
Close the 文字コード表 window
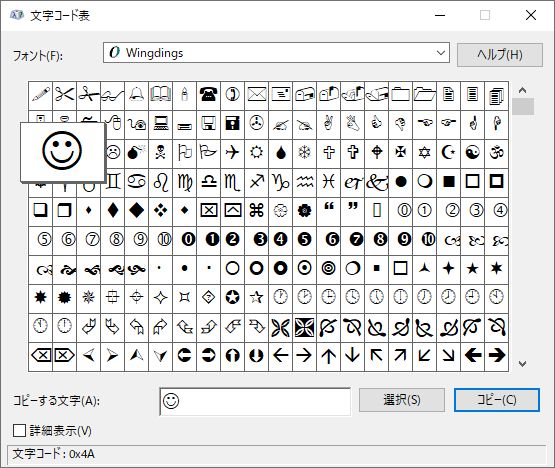pos(531,15)
